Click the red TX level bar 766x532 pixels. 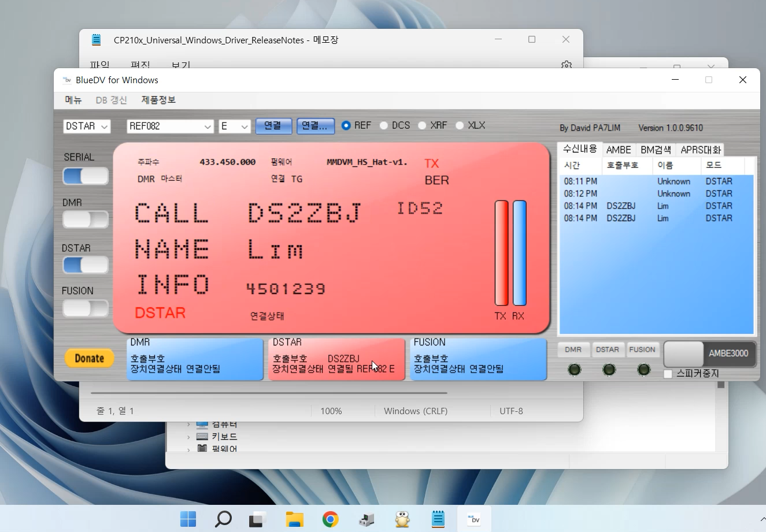(x=501, y=253)
